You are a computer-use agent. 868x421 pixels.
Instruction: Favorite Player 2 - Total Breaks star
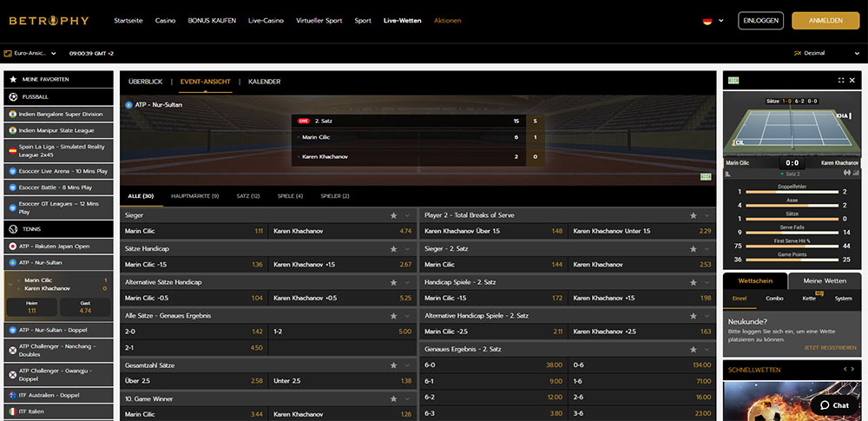[x=693, y=215]
